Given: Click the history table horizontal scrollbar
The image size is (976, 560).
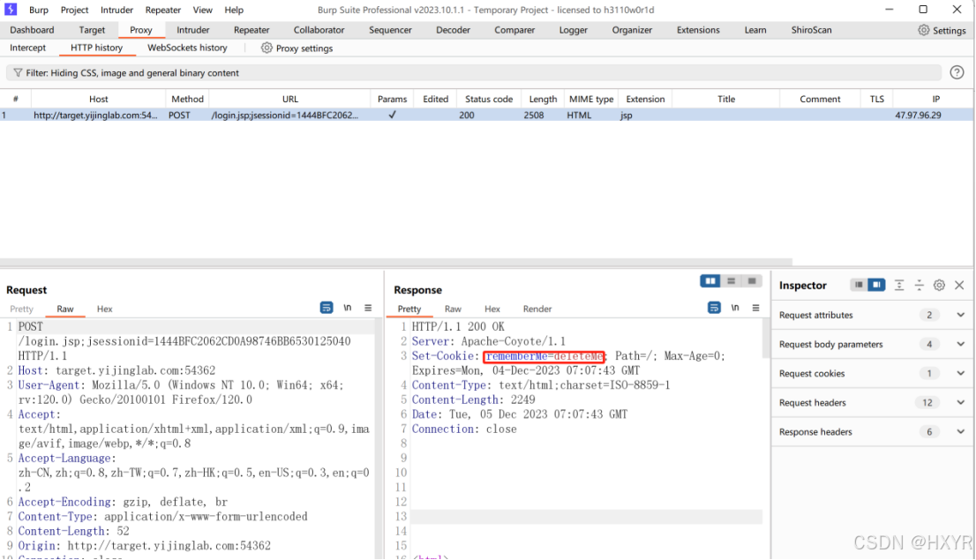Looking at the screenshot, I should [396, 262].
